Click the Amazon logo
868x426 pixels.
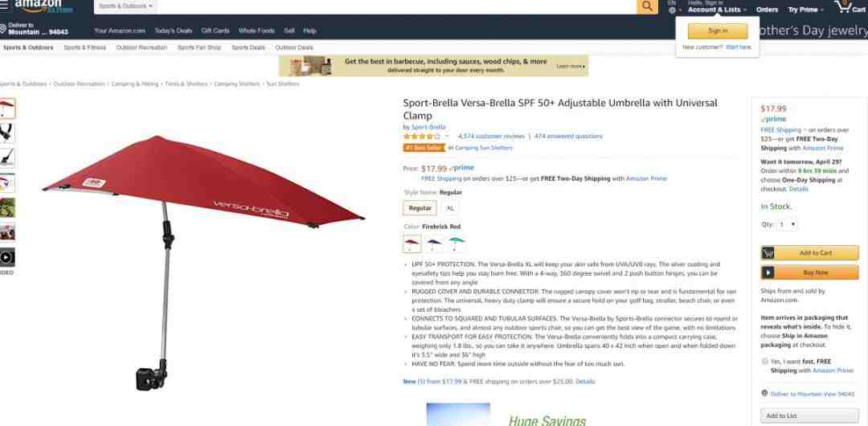(43, 6)
